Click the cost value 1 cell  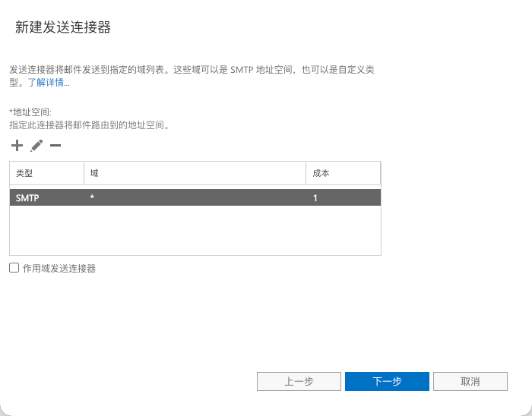click(x=315, y=197)
